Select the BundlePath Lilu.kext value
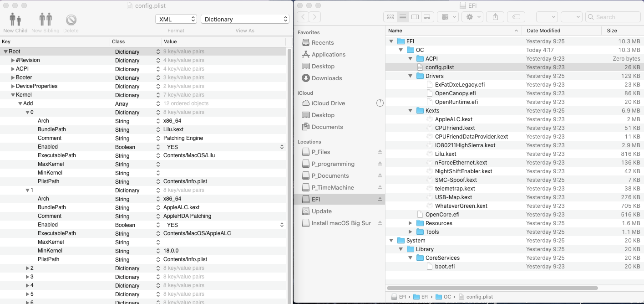 tap(173, 129)
